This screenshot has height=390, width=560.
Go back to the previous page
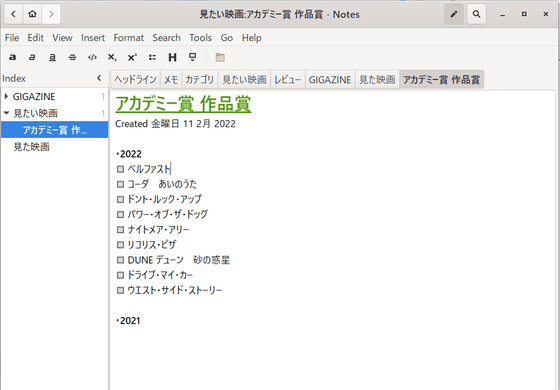point(14,14)
